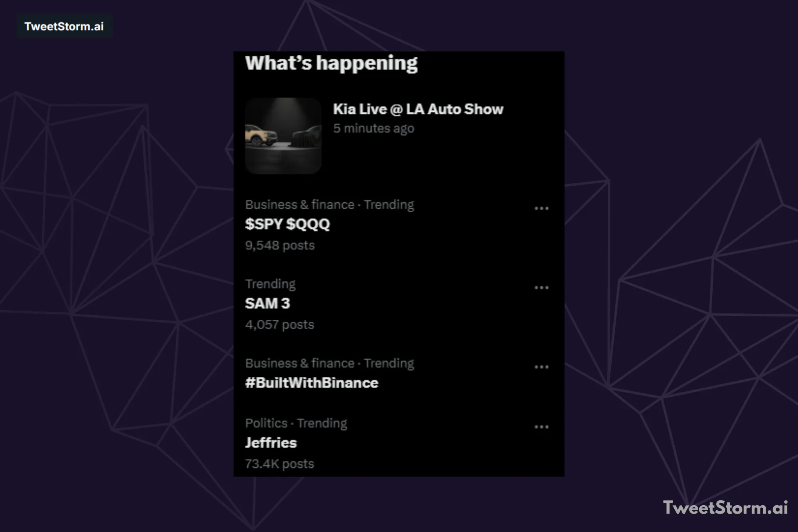
Task: Click the 9,548 posts count
Action: tap(280, 245)
